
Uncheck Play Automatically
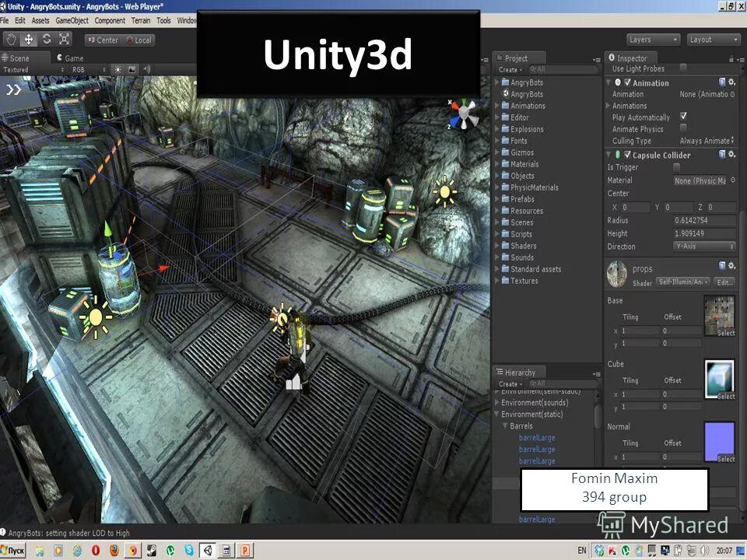(684, 116)
